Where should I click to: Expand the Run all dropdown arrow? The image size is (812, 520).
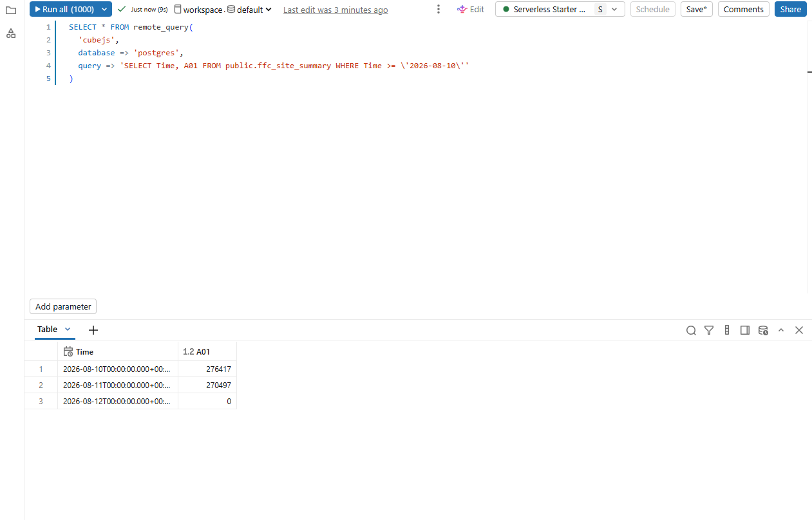coord(105,9)
